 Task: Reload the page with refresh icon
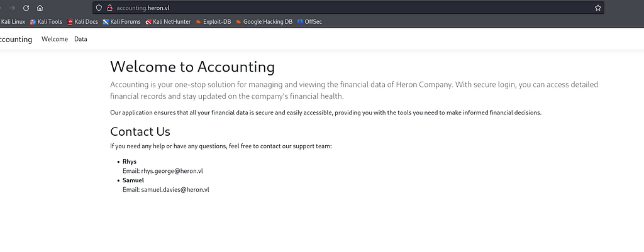pos(26,8)
